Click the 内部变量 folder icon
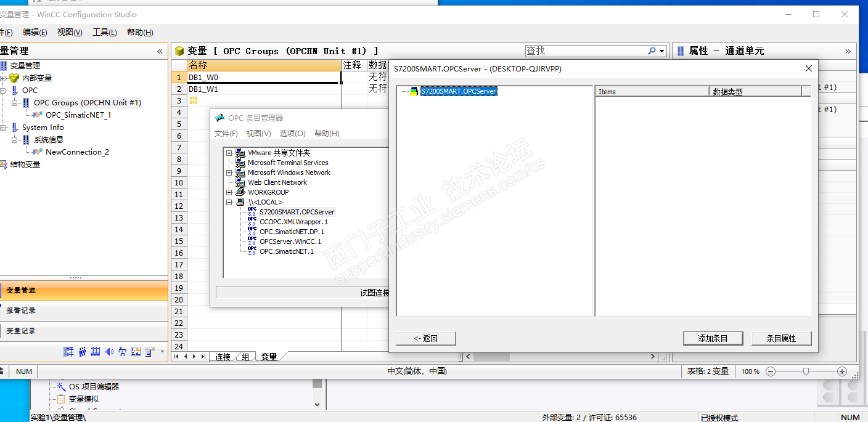Screen dimensions: 868x422 tap(14, 78)
